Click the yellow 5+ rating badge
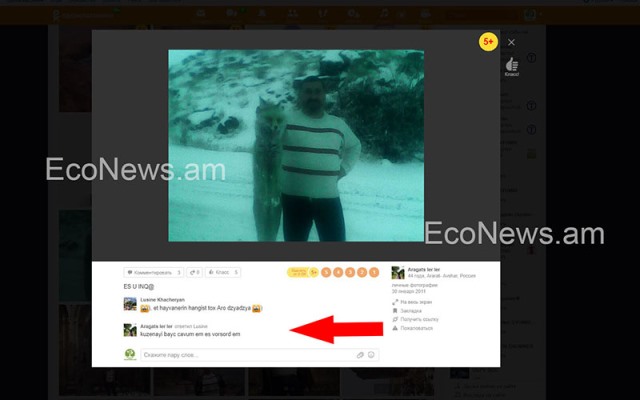 (488, 42)
